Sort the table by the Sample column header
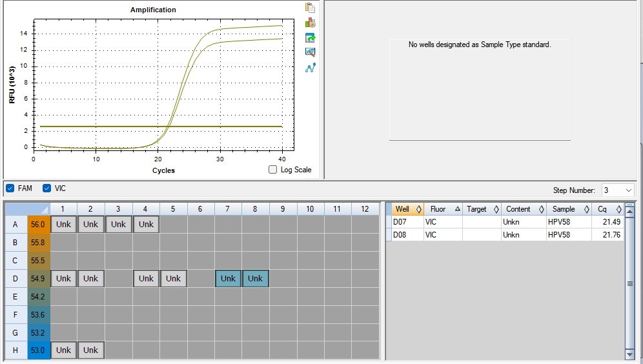The width and height of the screenshot is (643, 364). click(569, 209)
